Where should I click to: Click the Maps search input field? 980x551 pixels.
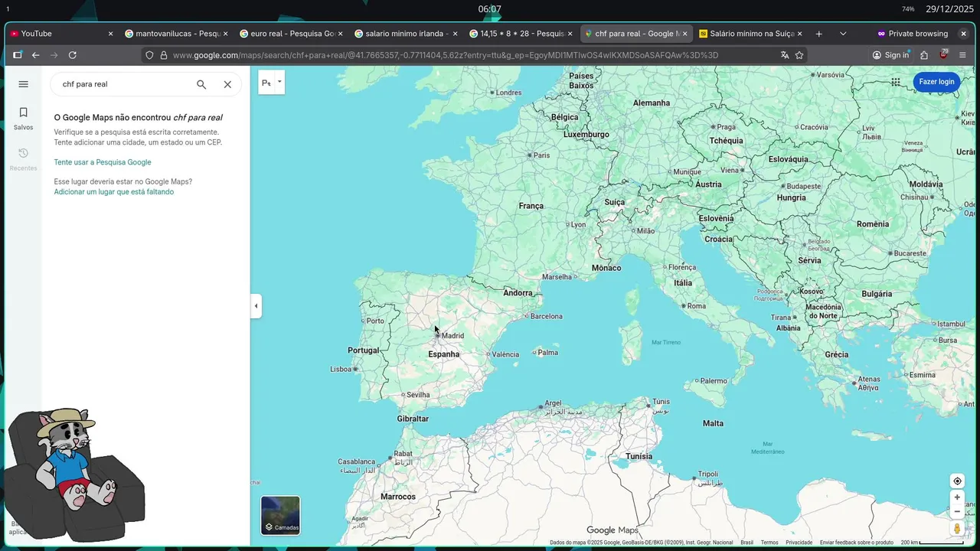pyautogui.click(x=124, y=84)
